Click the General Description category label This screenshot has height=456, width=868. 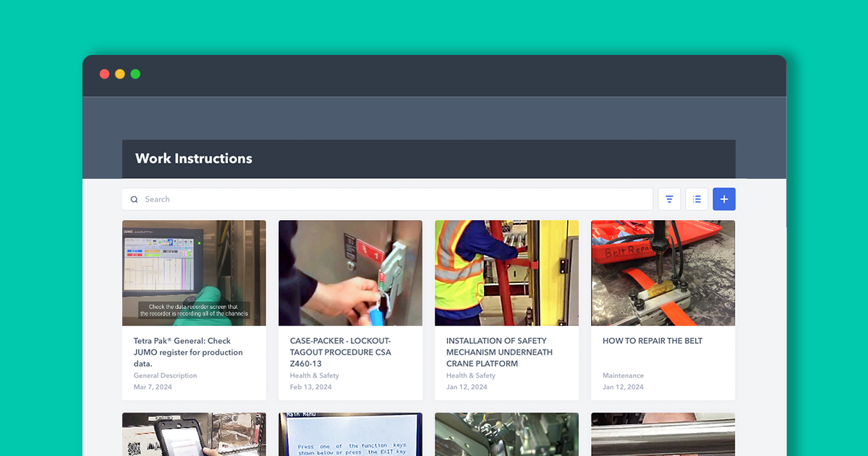[x=165, y=376]
